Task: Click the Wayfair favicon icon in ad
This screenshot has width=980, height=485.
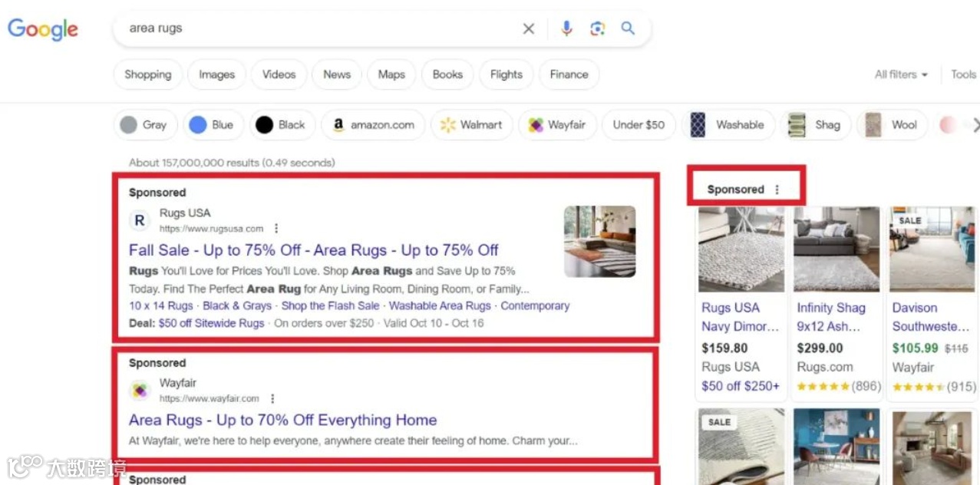Action: click(140, 391)
